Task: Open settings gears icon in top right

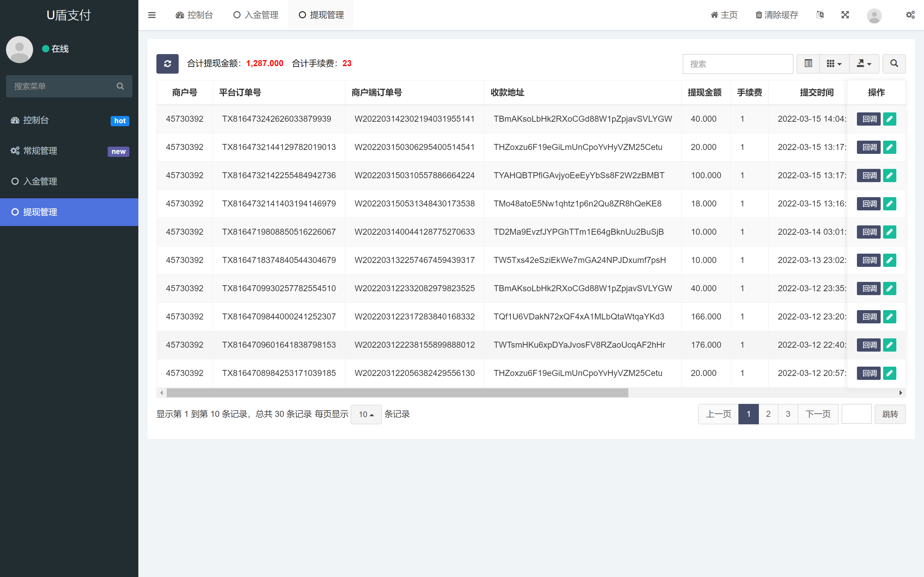Action: pos(910,15)
